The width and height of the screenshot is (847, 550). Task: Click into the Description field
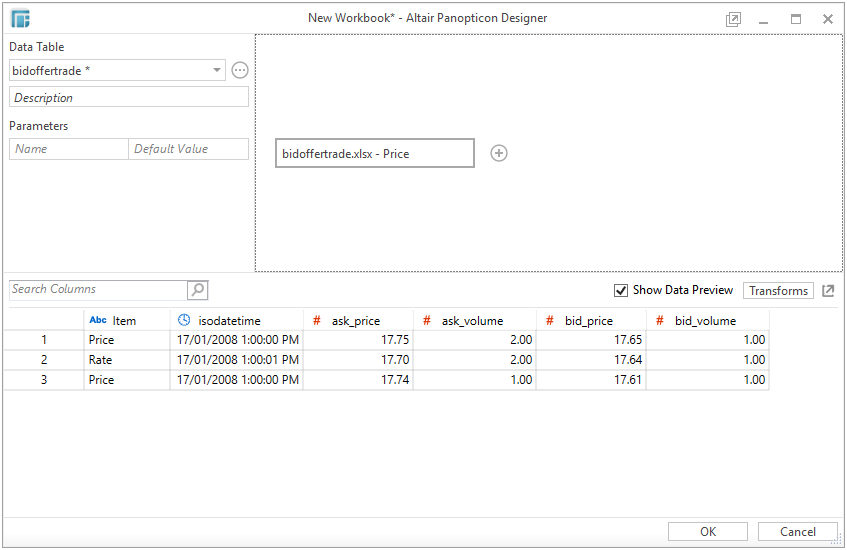(129, 97)
